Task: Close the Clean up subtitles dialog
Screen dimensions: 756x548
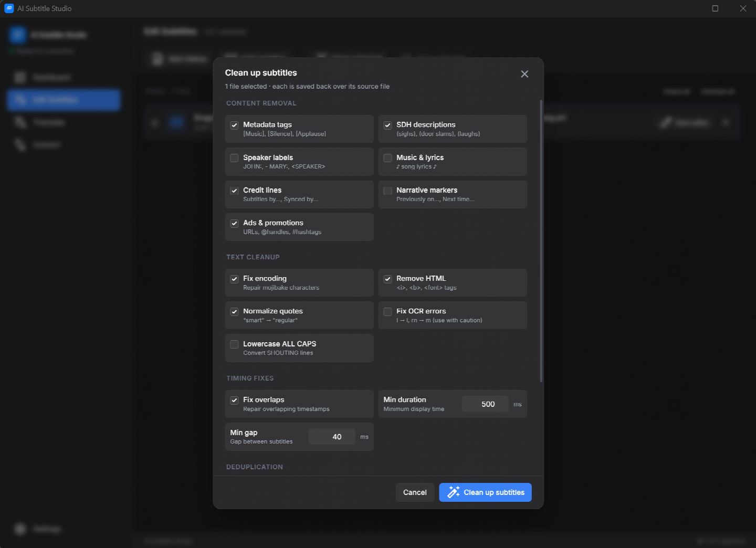Action: pos(524,74)
